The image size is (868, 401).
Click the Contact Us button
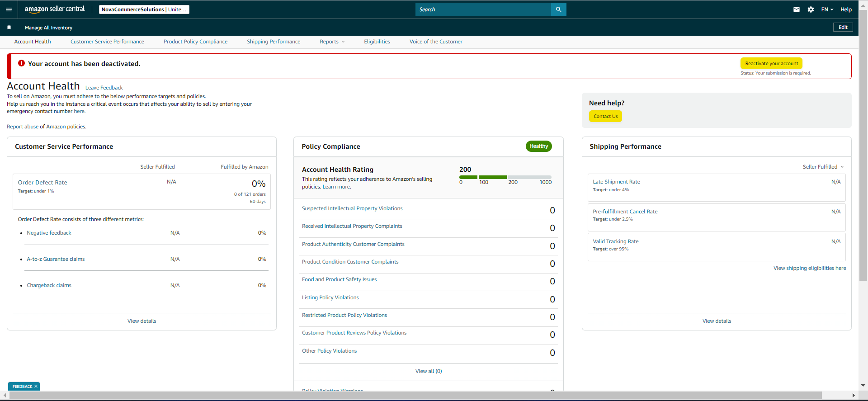point(605,116)
